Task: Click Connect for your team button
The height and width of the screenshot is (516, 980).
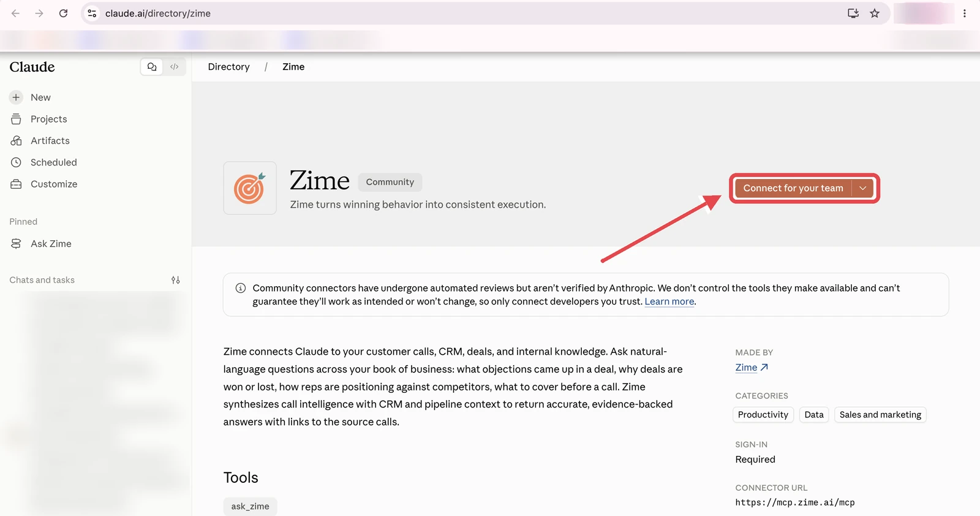Action: (793, 188)
